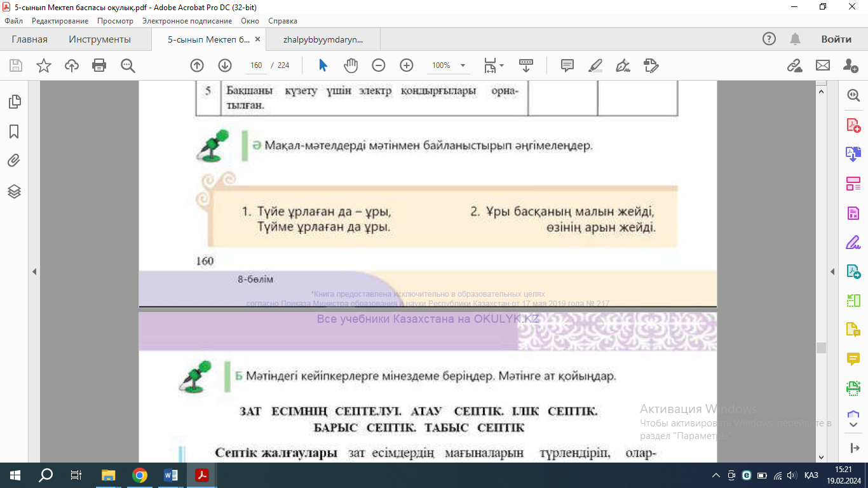Screen dimensions: 868x488
Task: Zoom out using the minus button
Action: pyautogui.click(x=379, y=65)
